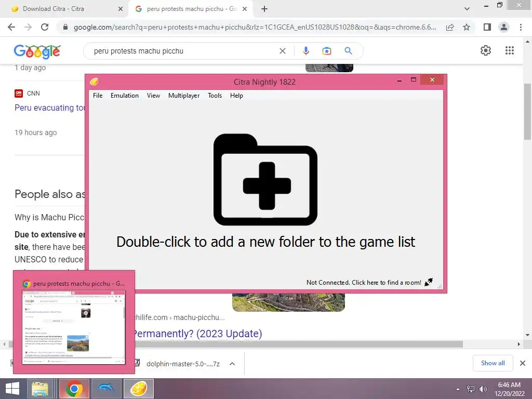Image resolution: width=532 pixels, height=399 pixels.
Task: Open a new Chrome tab
Action: click(x=264, y=9)
